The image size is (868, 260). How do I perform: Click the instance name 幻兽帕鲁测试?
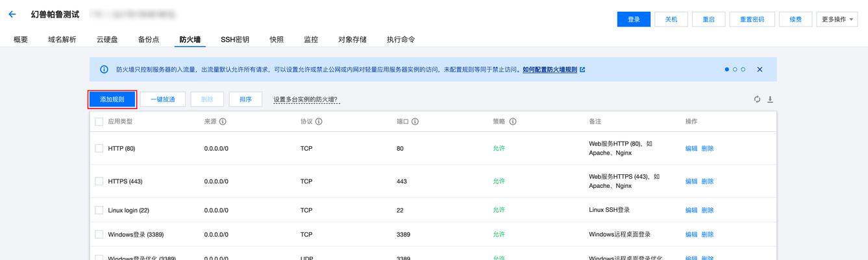55,14
